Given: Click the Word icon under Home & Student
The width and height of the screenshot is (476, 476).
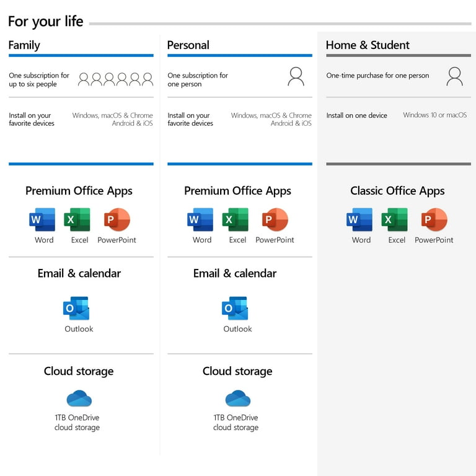Looking at the screenshot, I should tap(360, 220).
